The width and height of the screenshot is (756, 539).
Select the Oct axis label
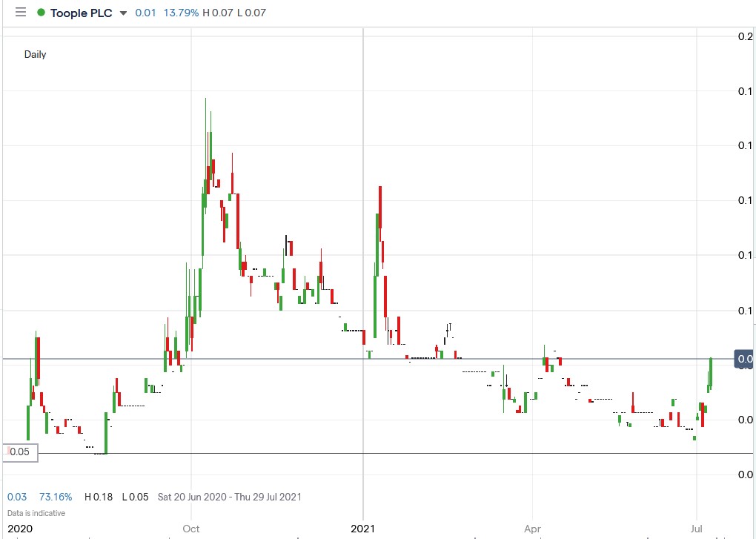tap(190, 529)
